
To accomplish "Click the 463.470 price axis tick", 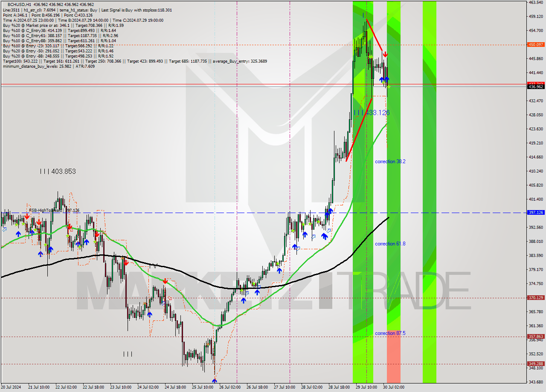I will (x=535, y=3).
